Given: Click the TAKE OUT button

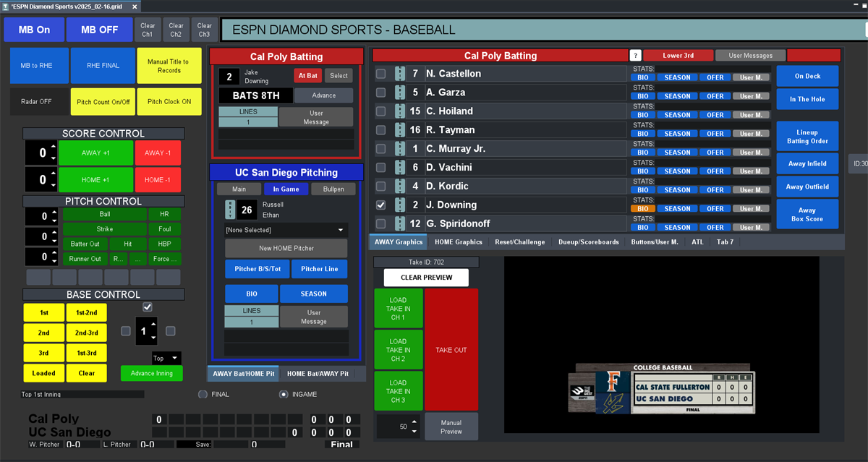Looking at the screenshot, I should [451, 350].
